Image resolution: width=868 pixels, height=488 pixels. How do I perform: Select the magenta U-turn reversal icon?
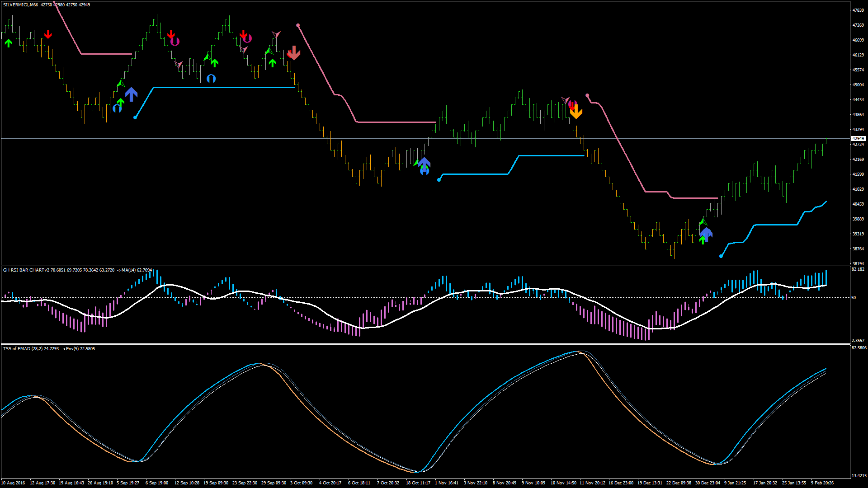point(175,42)
